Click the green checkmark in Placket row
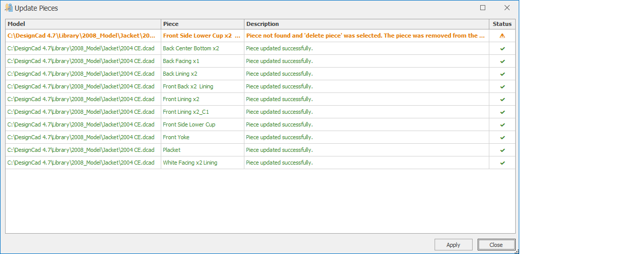The width and height of the screenshot is (644, 254). tap(502, 150)
